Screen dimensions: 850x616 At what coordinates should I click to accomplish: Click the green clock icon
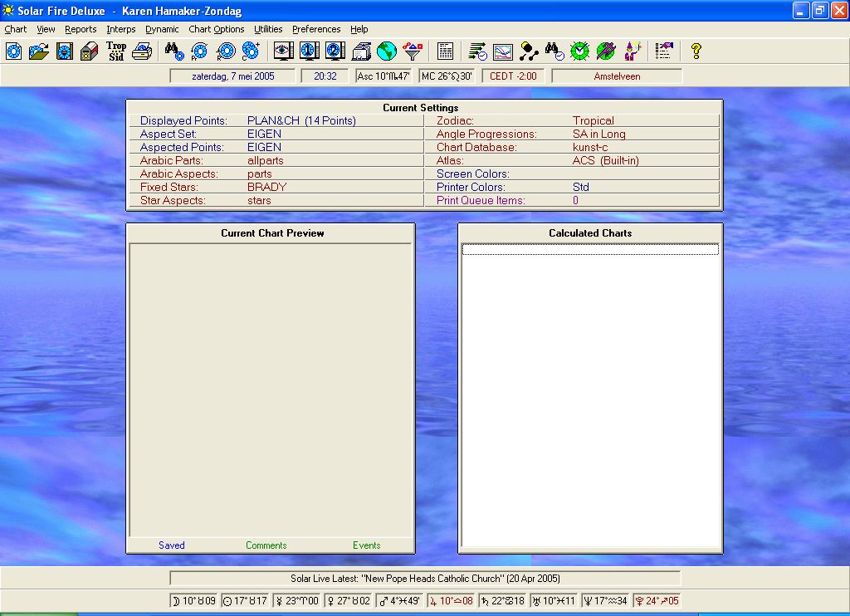click(579, 51)
